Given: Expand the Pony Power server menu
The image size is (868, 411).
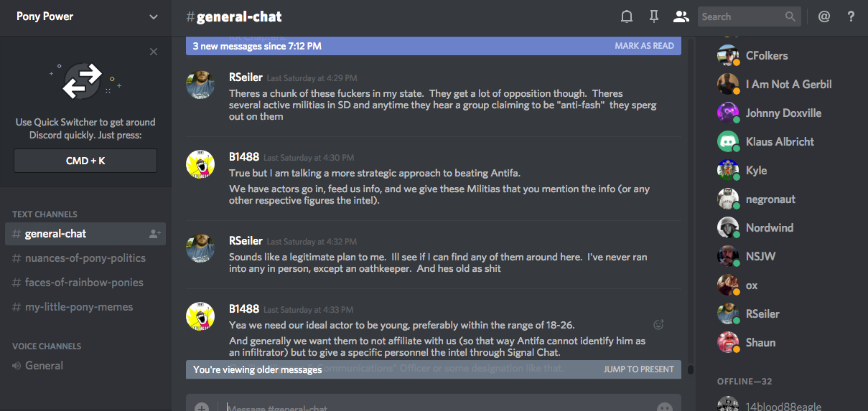Looking at the screenshot, I should coord(154,16).
